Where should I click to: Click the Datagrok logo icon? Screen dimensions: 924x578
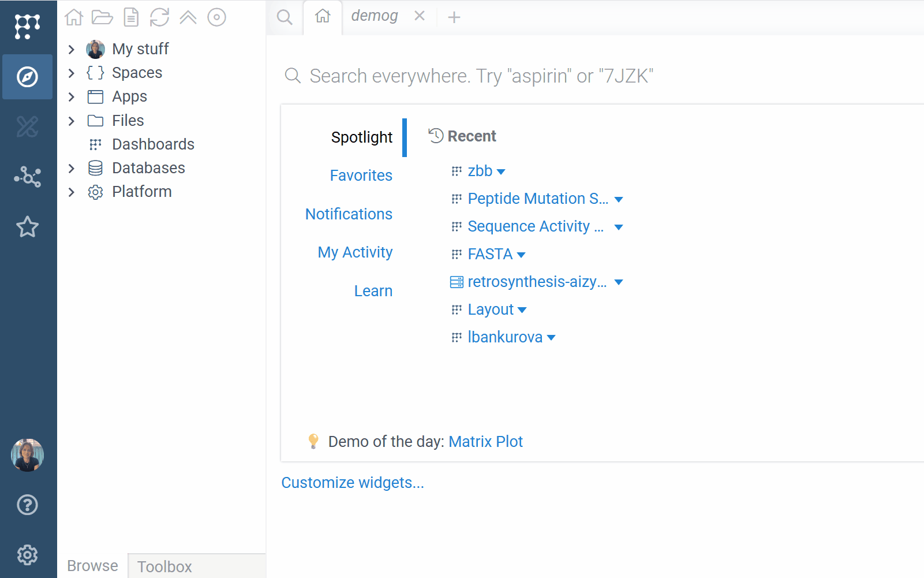coord(27,27)
